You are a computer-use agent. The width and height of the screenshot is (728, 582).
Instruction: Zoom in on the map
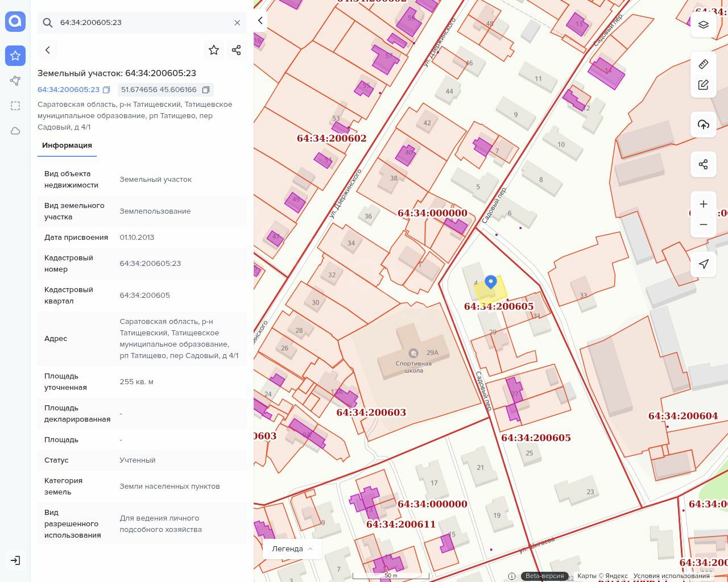(704, 204)
